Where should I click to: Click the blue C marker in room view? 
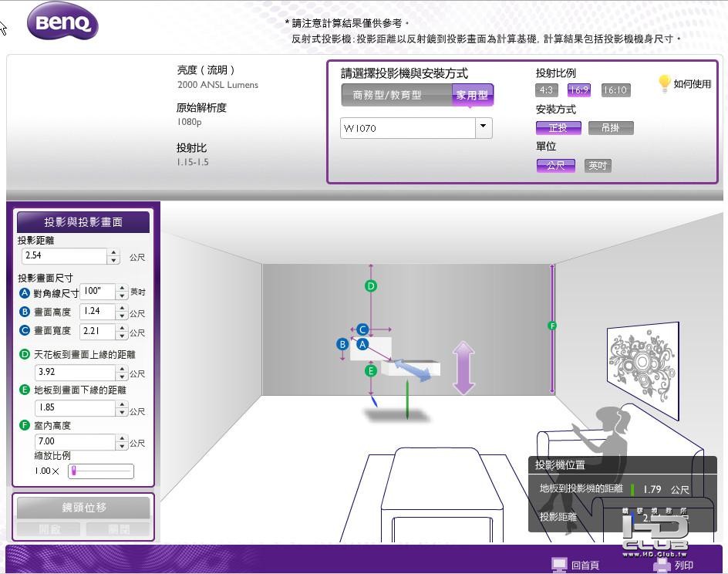click(x=362, y=329)
